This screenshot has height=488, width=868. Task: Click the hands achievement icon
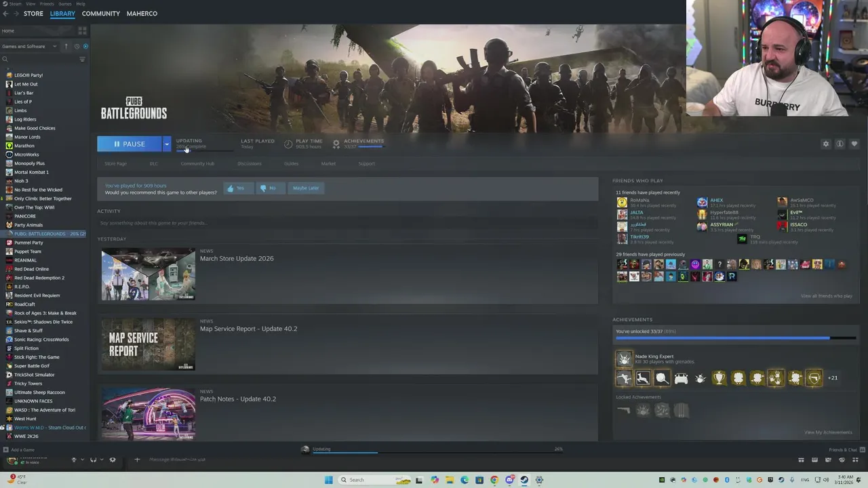pos(776,378)
